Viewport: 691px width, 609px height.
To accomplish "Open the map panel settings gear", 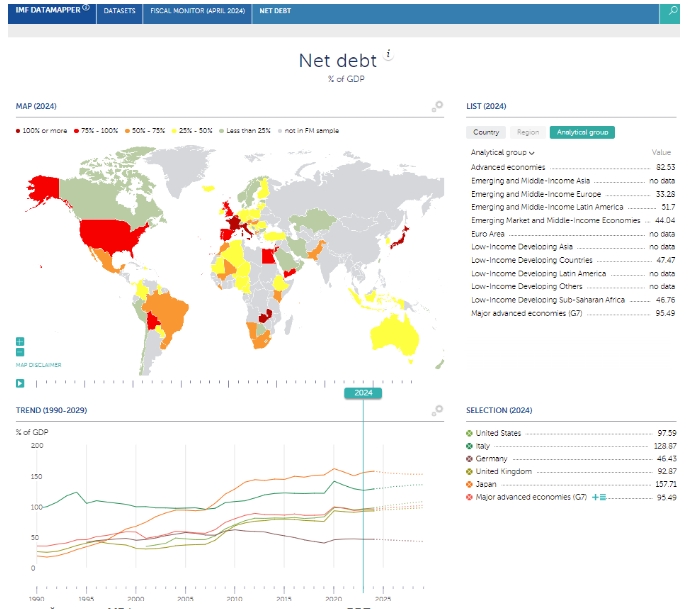I will [x=437, y=106].
